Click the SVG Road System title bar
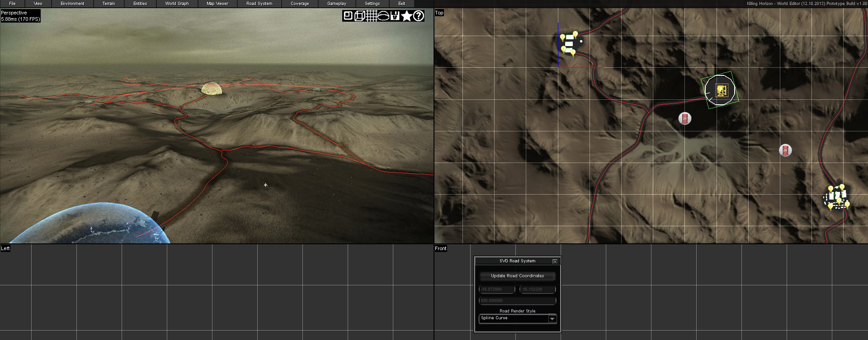868x340 pixels. point(518,261)
